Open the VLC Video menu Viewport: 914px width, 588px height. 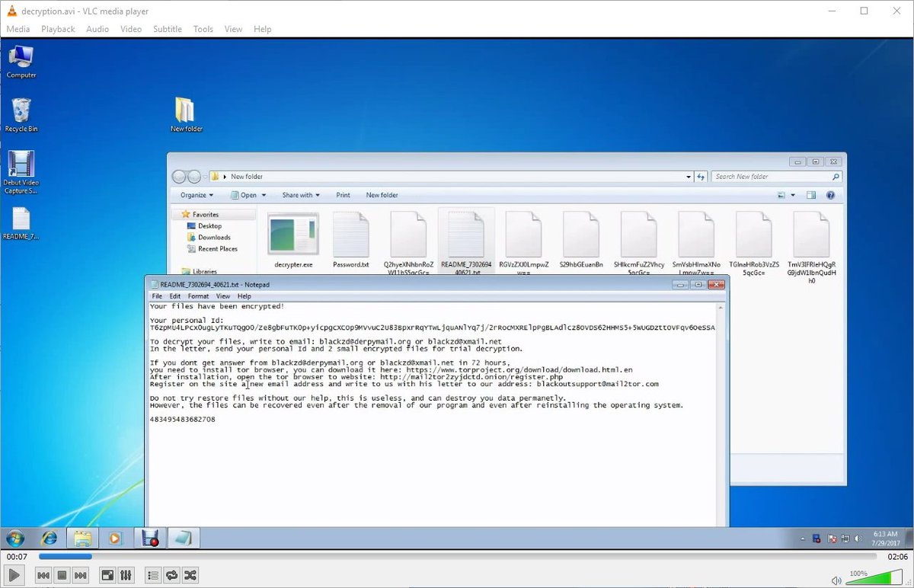tap(131, 29)
